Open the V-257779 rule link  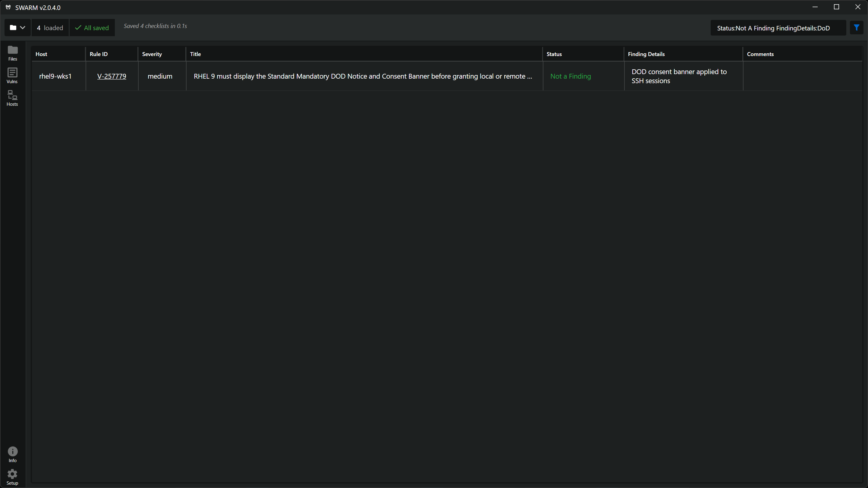click(x=112, y=76)
